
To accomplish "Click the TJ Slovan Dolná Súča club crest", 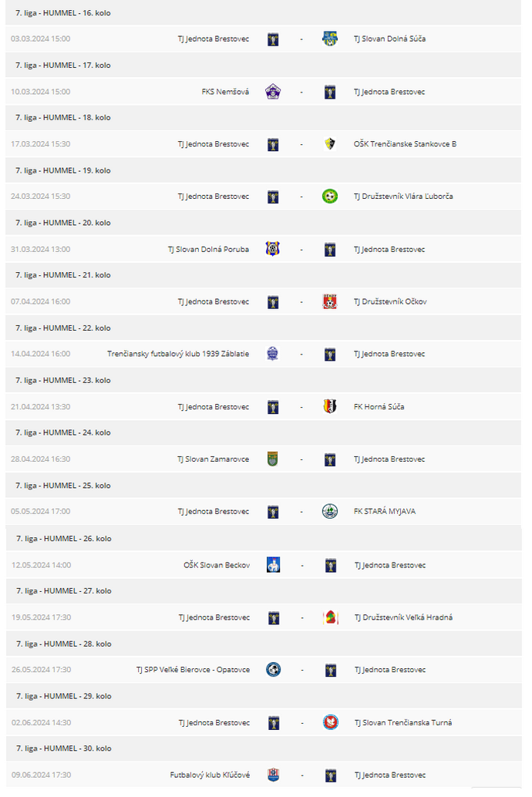I will (x=330, y=39).
